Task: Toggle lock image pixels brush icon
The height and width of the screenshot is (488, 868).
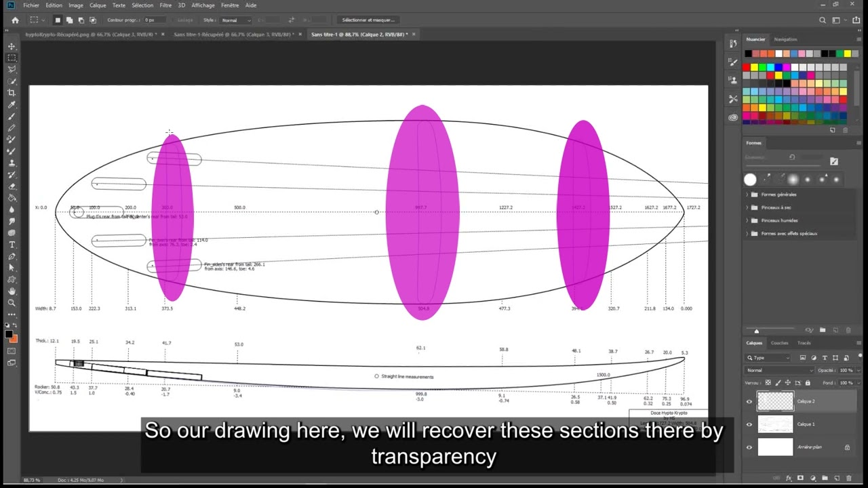Action: point(778,383)
